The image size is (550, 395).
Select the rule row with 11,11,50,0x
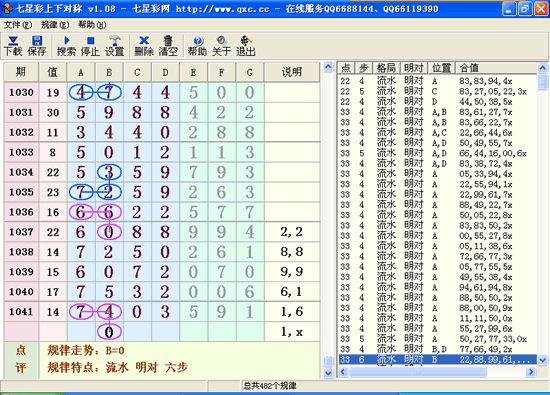tap(437, 319)
